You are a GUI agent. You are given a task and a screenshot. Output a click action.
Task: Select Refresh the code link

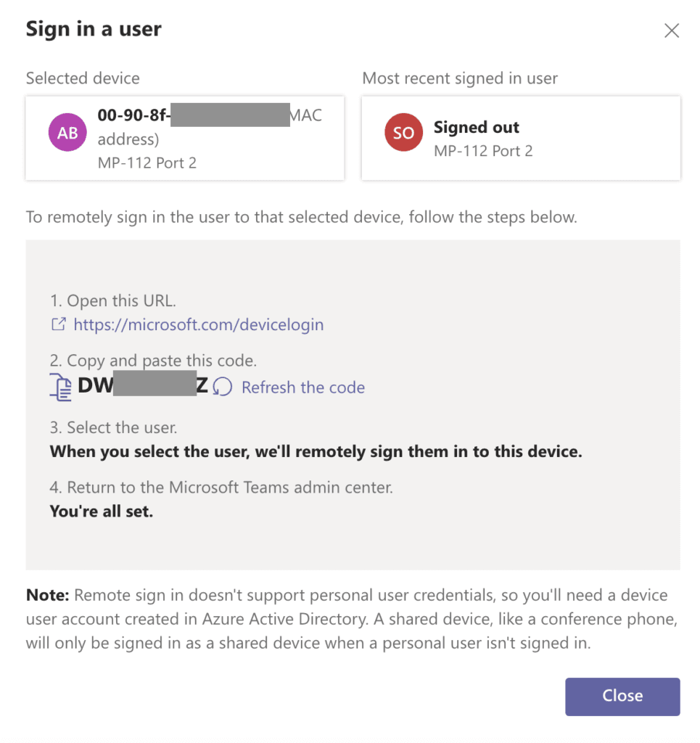pyautogui.click(x=303, y=387)
